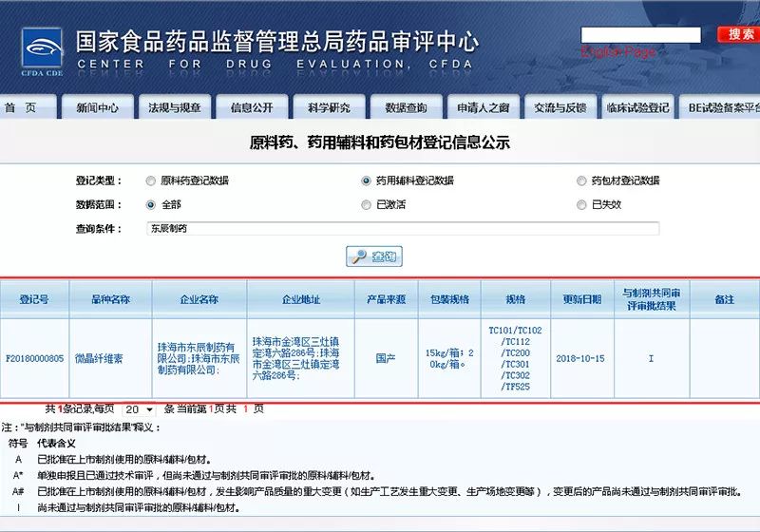Click the 查询 button with magnifier icon

pos(373,256)
